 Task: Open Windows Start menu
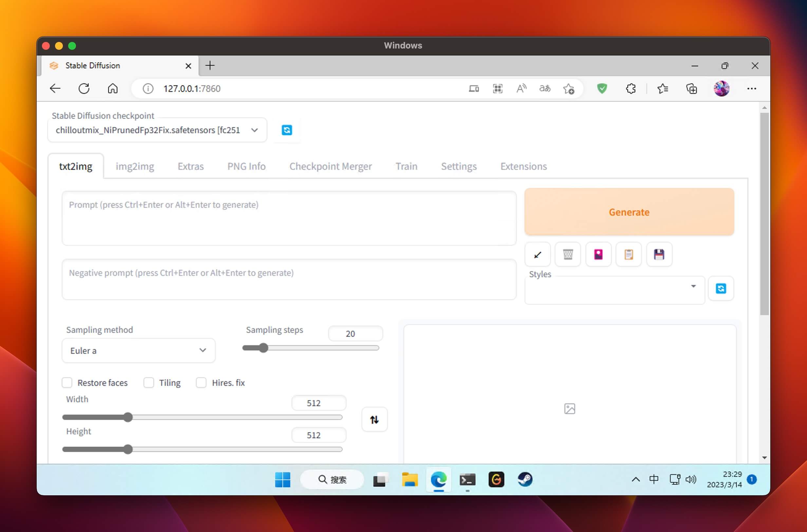point(283,479)
